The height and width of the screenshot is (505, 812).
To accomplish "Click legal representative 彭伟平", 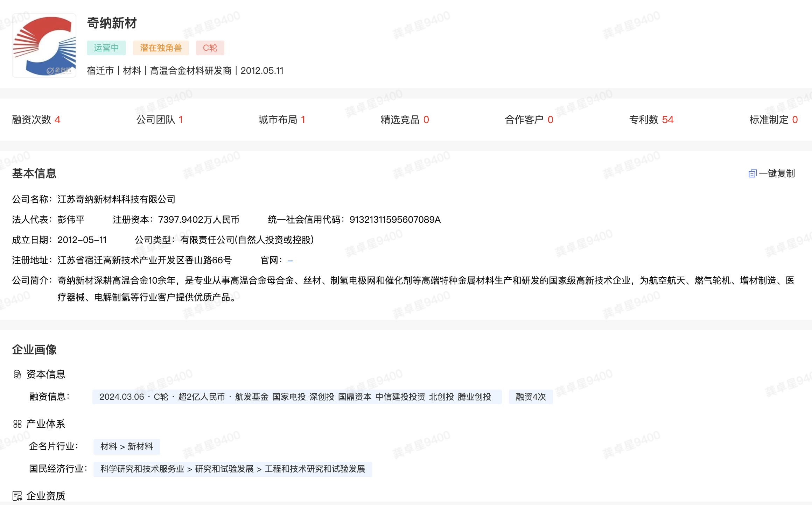I will pos(71,220).
